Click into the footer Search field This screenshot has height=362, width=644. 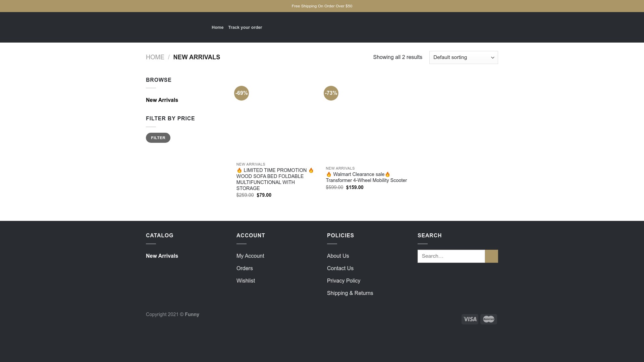[451, 256]
